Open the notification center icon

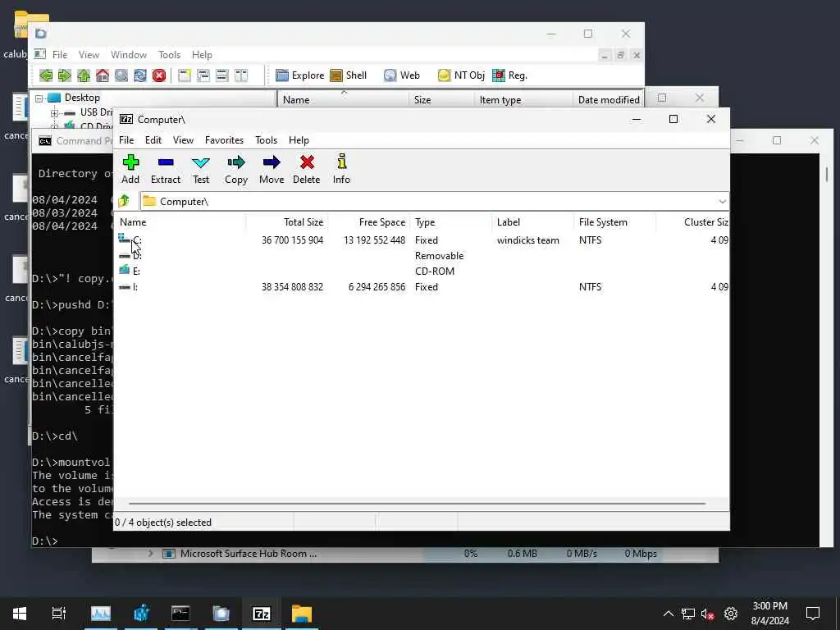(x=813, y=614)
